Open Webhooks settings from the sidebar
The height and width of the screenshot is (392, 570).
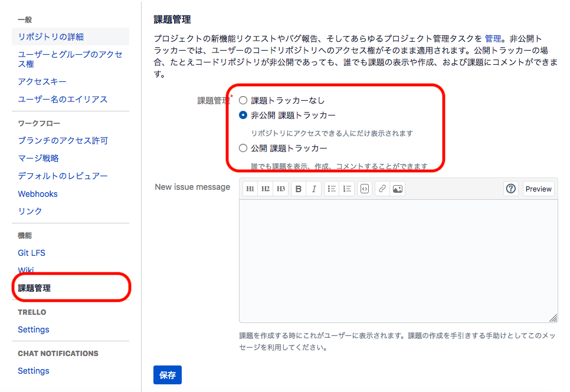click(x=37, y=193)
